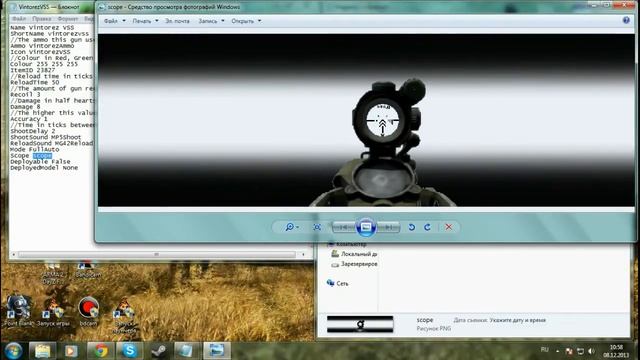640x360 pixels.
Task: Open the Action Center flag tray icon
Action: tap(569, 351)
